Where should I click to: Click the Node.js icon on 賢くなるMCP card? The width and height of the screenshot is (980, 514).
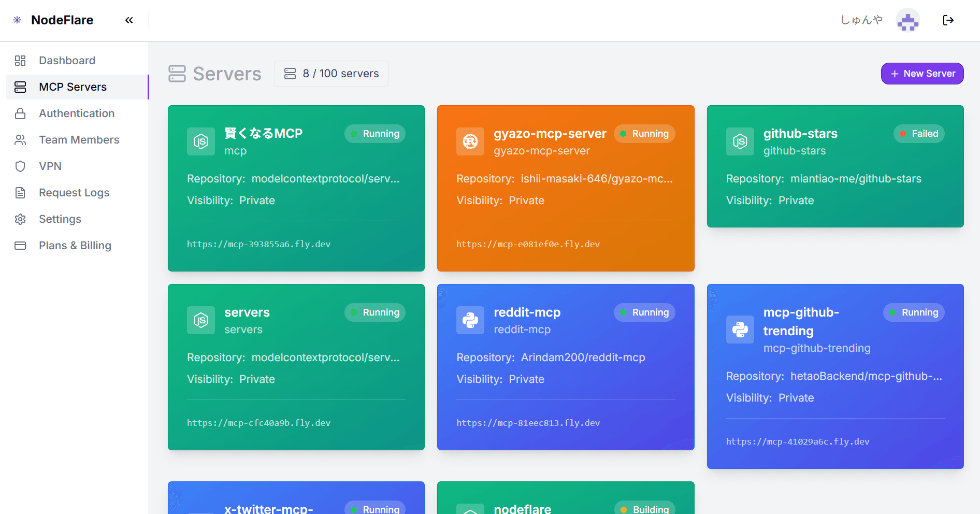click(x=201, y=141)
